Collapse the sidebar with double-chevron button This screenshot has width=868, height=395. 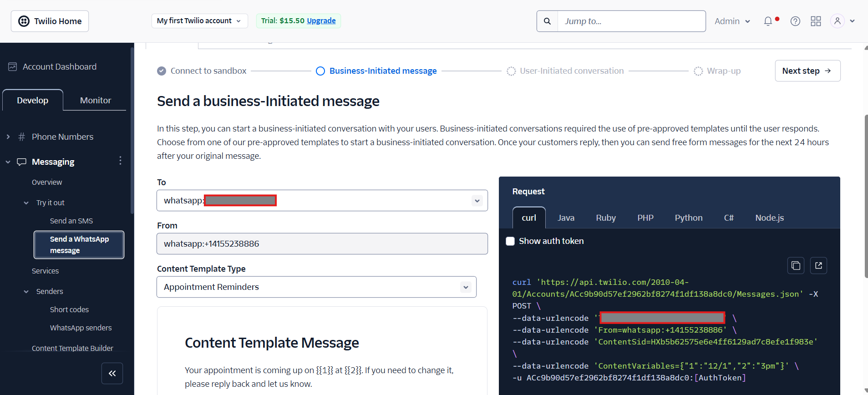[112, 373]
